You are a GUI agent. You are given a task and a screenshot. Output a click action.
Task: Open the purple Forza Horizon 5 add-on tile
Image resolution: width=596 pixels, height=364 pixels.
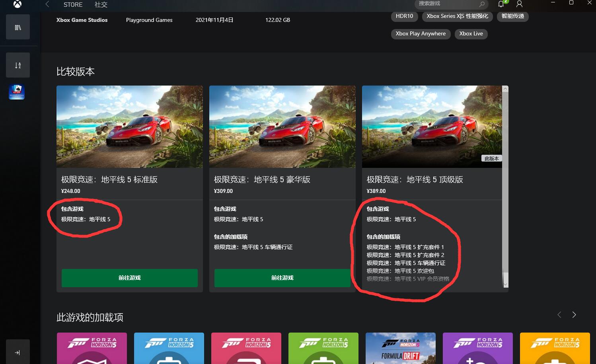click(x=478, y=348)
